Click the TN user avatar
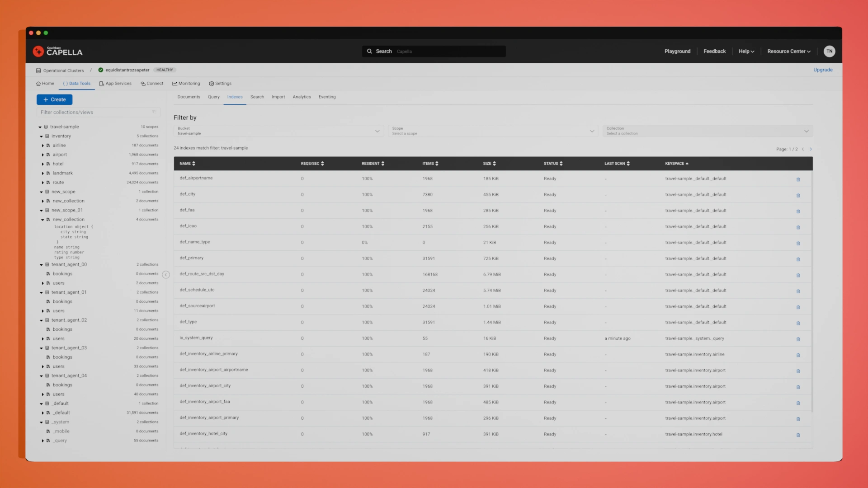This screenshot has width=868, height=488. coord(829,52)
